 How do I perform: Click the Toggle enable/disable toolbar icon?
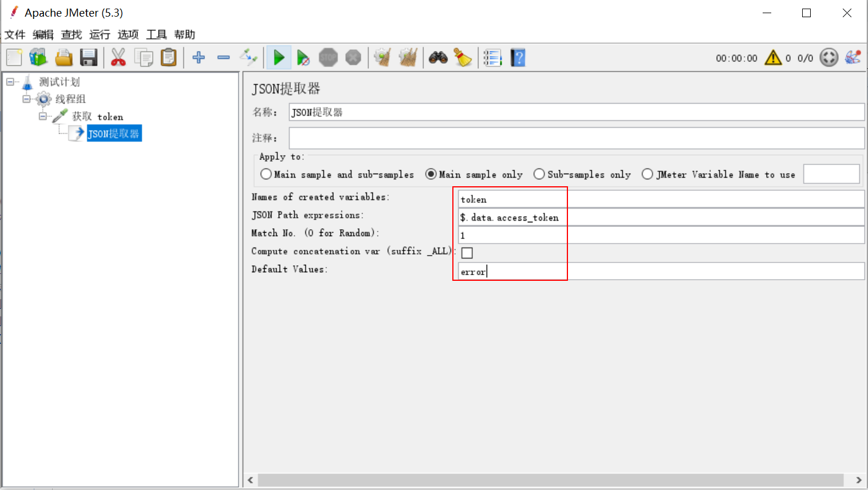(248, 57)
